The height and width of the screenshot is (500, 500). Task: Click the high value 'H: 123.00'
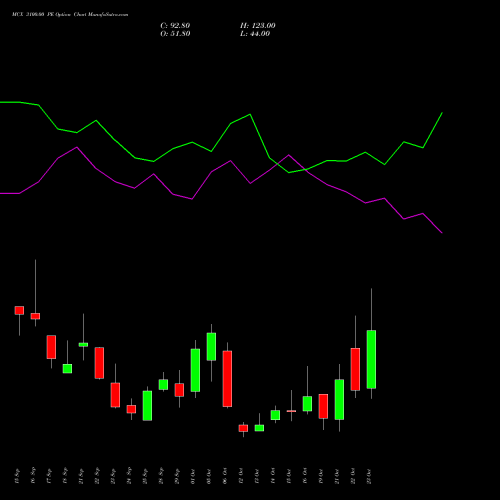pyautogui.click(x=258, y=26)
